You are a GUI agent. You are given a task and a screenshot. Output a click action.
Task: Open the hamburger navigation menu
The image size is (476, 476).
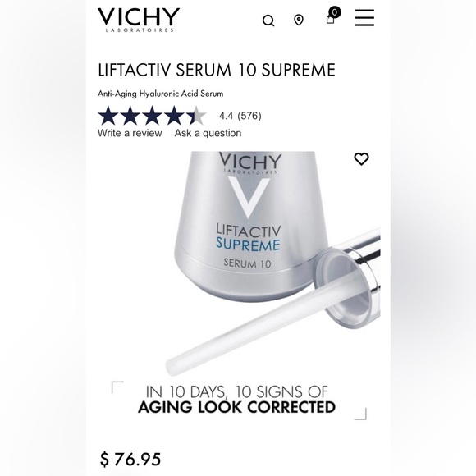364,17
